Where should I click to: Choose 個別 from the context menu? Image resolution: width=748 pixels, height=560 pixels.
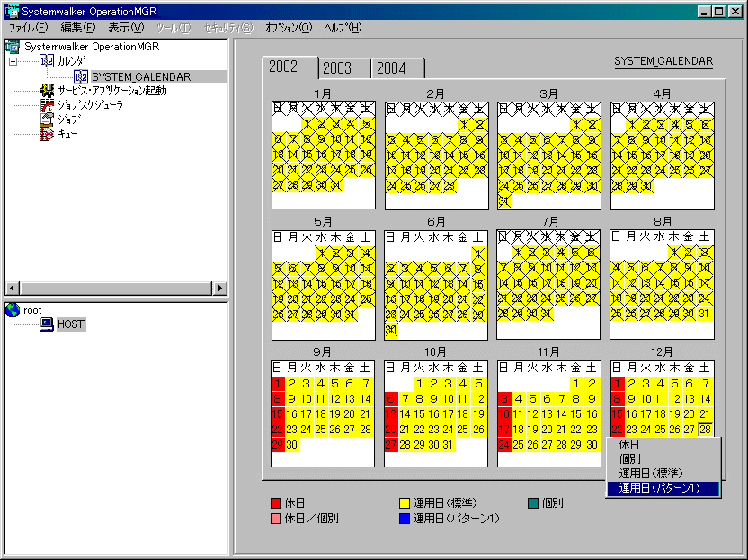pos(663,458)
